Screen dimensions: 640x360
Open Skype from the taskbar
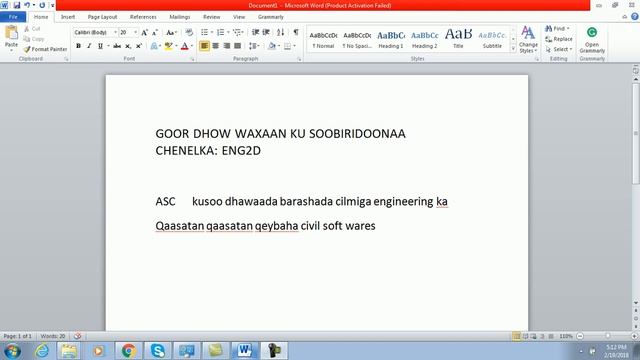[x=158, y=351]
